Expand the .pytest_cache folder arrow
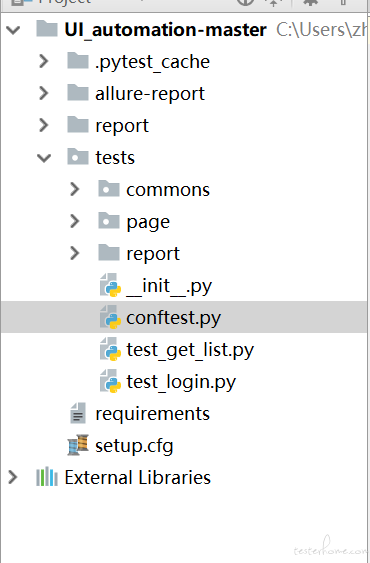 click(44, 61)
